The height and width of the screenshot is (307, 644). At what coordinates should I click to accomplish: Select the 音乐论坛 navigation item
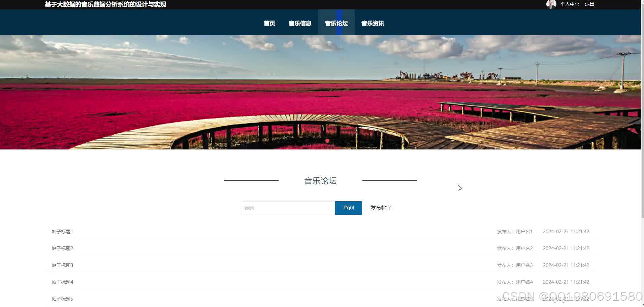pos(336,23)
